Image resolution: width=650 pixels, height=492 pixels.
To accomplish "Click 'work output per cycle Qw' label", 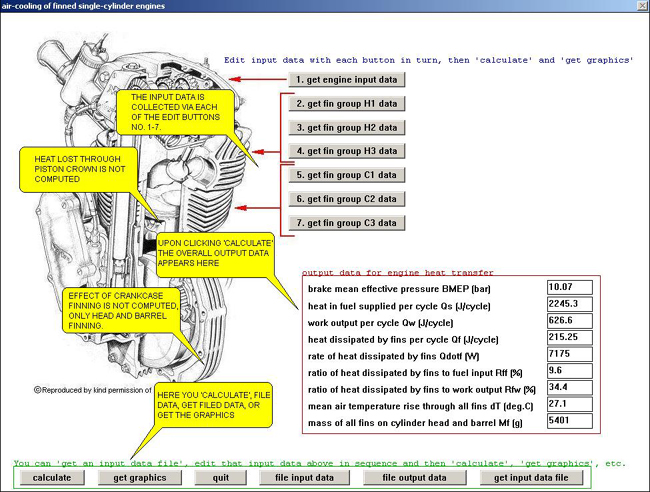I will (380, 323).
